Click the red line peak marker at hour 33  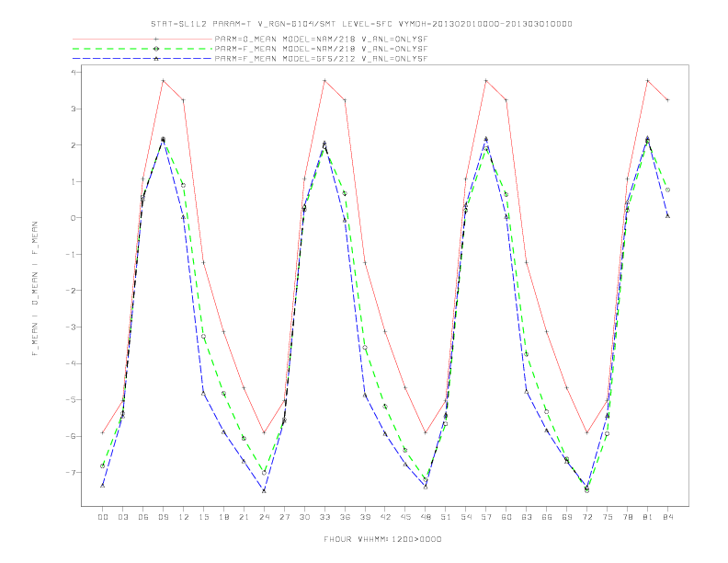point(324,81)
